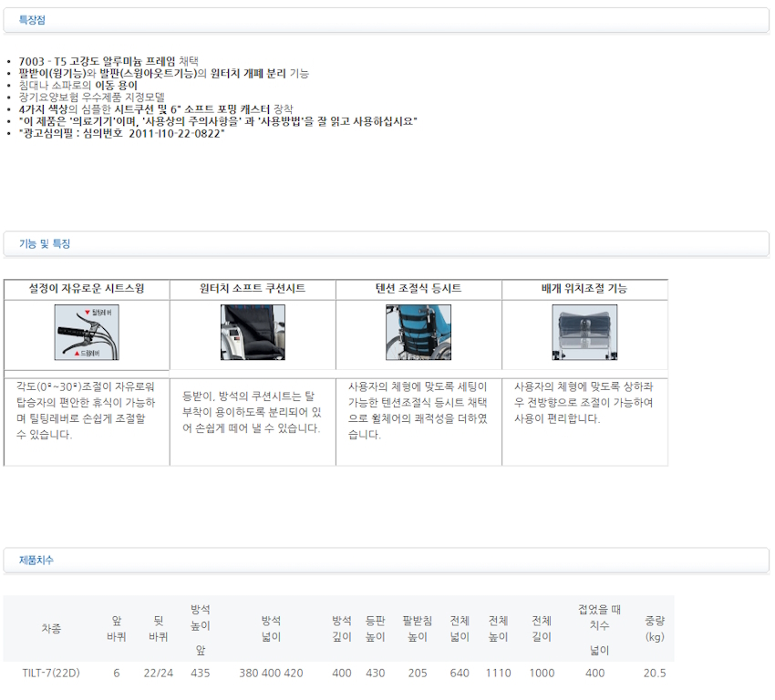Click the 특장점 section header

click(x=34, y=19)
